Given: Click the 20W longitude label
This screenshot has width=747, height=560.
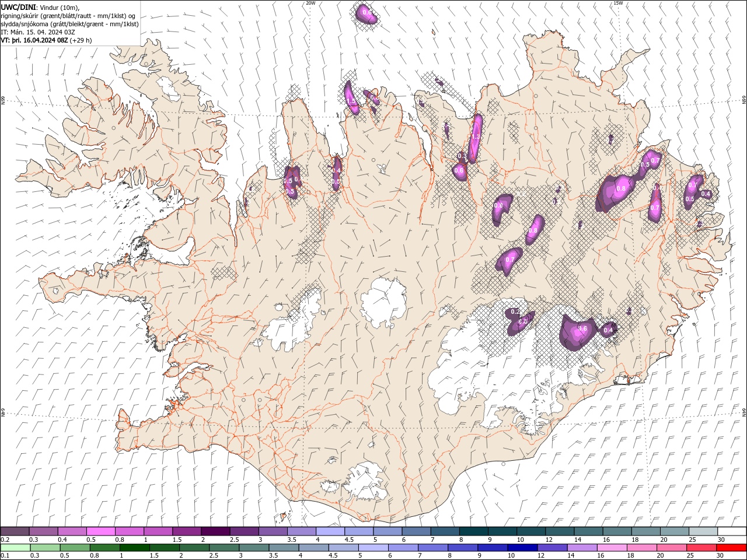Looking at the screenshot, I should coord(310,3).
